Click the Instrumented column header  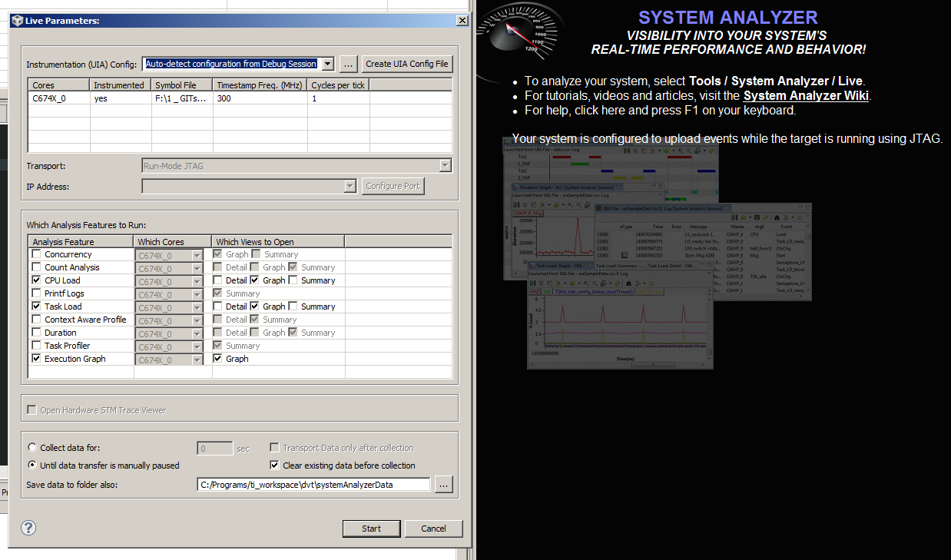click(120, 85)
